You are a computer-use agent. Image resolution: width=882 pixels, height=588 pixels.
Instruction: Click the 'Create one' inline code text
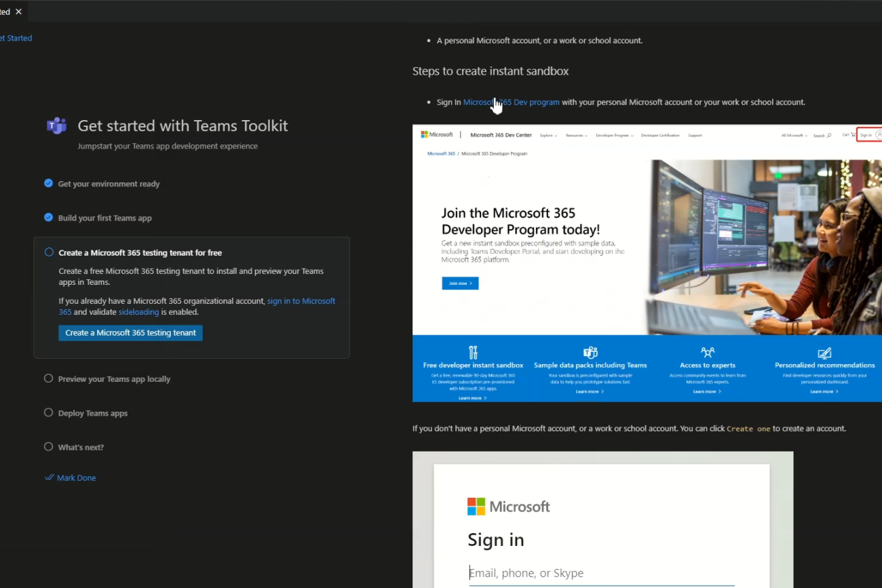point(748,429)
